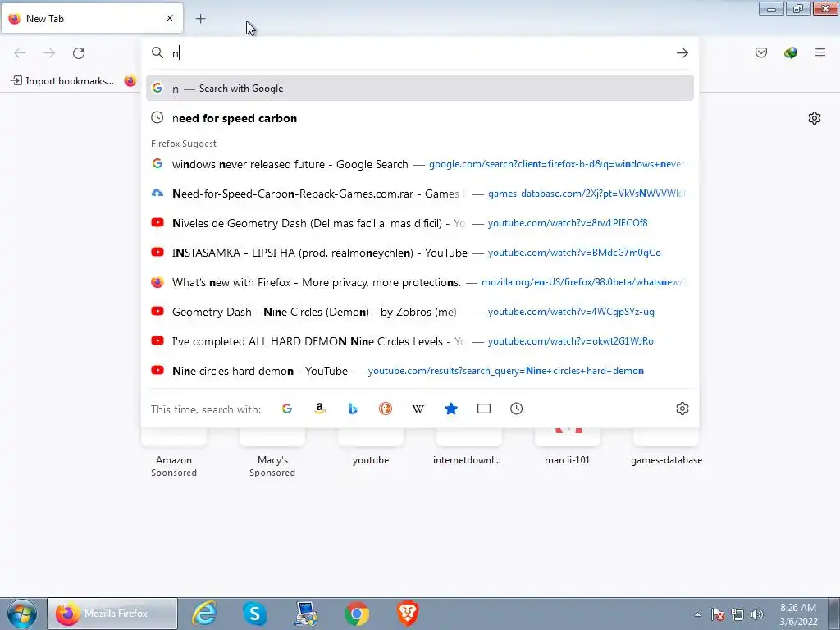
Task: Open the Windows Start menu
Action: click(22, 614)
